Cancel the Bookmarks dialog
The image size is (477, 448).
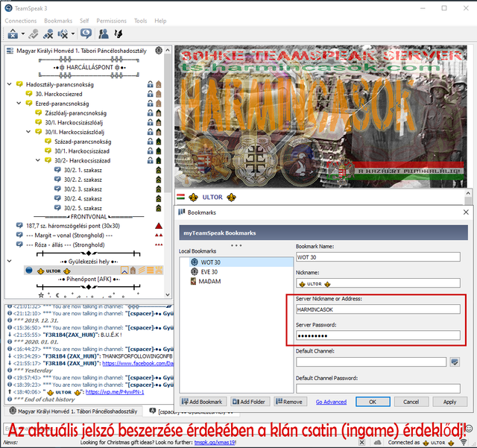(x=411, y=402)
